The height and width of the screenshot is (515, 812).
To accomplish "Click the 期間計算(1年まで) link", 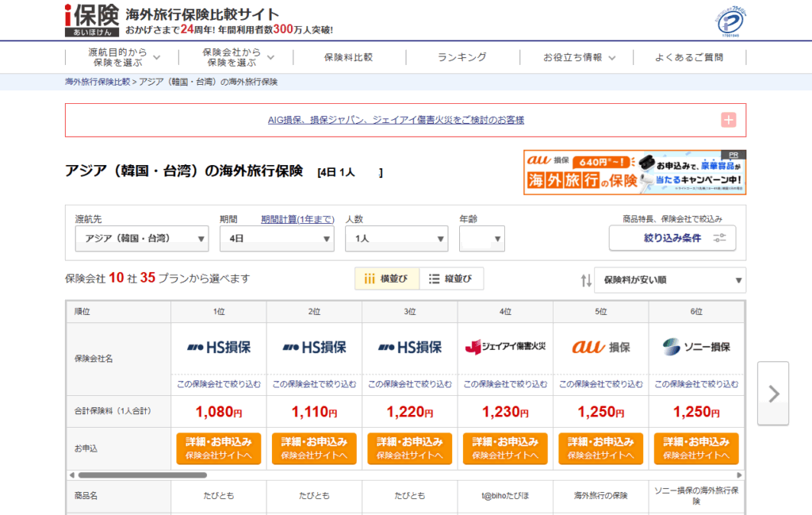I will coord(297,219).
